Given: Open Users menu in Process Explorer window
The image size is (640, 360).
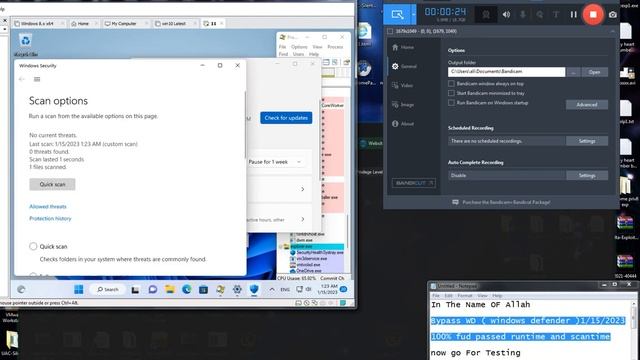Looking at the screenshot, I should click(298, 54).
